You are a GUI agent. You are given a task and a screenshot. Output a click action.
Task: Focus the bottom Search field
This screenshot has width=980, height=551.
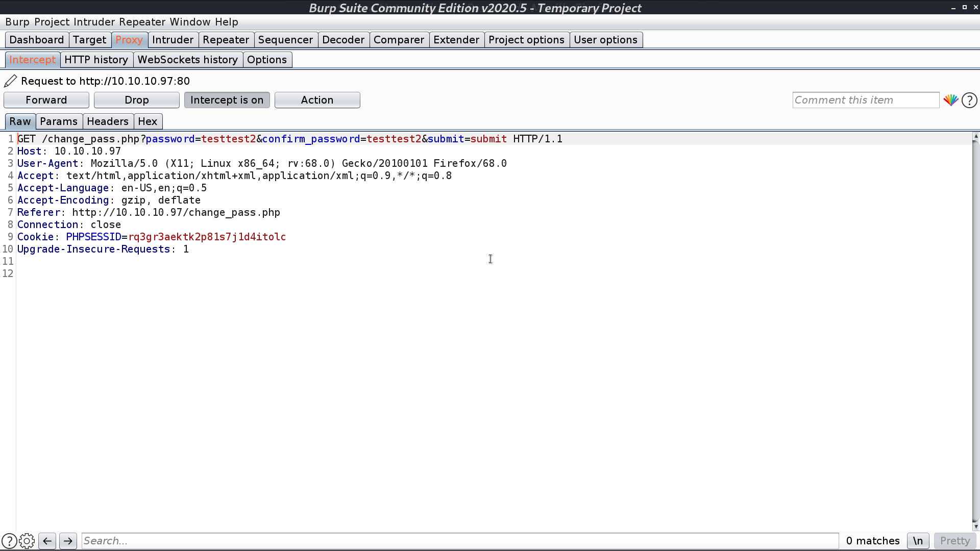tap(460, 541)
